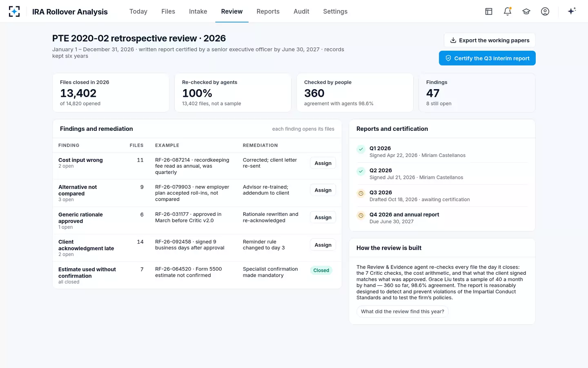588x368 pixels.
Task: Open the graduation cap learning icon
Action: (x=526, y=11)
